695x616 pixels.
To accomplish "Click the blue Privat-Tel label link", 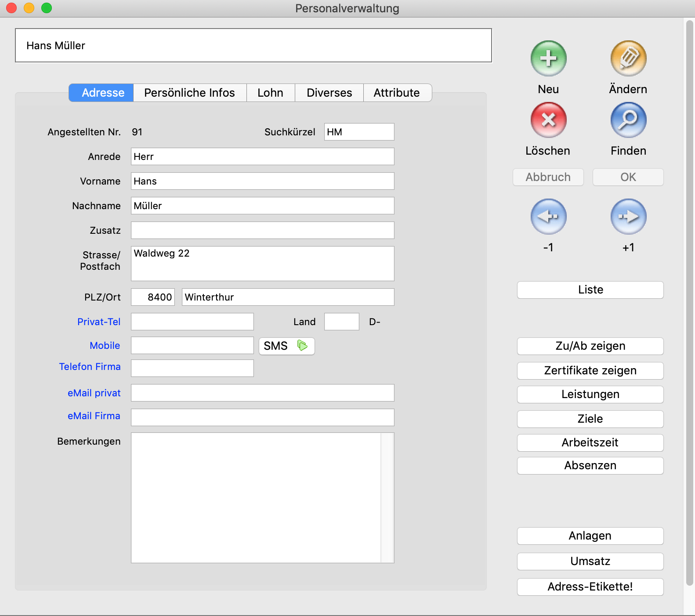I will point(99,322).
